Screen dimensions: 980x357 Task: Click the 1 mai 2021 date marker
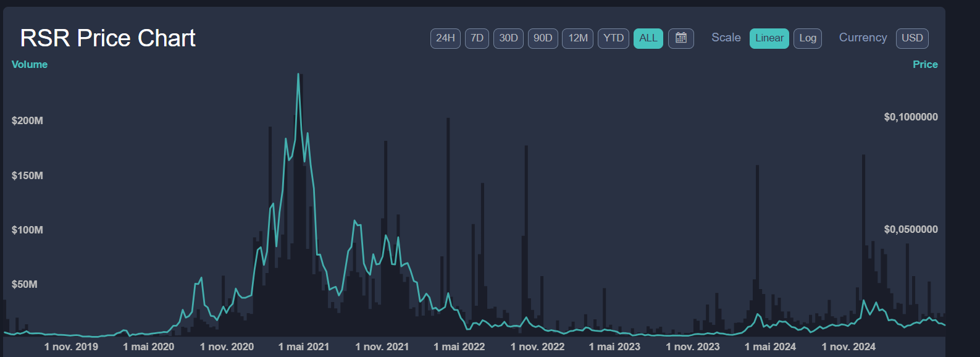[304, 346]
